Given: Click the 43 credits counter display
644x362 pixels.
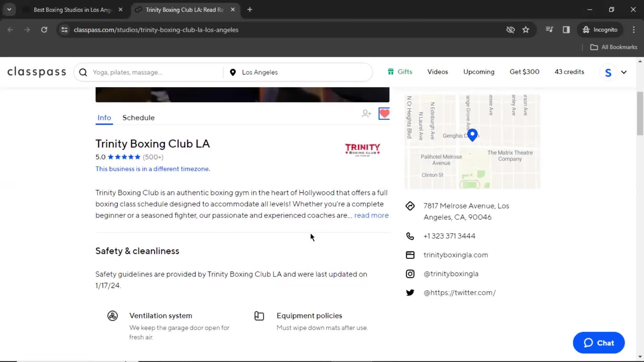Looking at the screenshot, I should point(570,72).
